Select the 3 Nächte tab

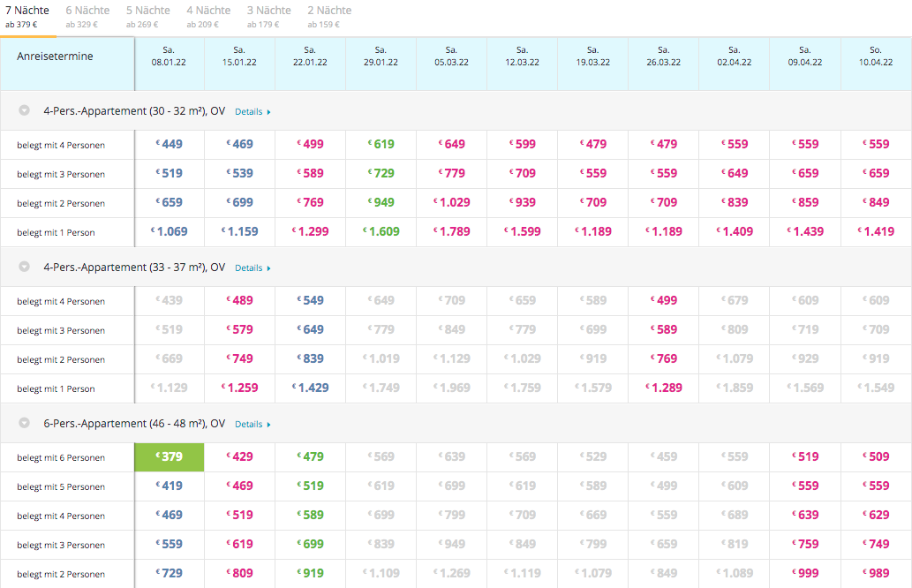(x=268, y=16)
